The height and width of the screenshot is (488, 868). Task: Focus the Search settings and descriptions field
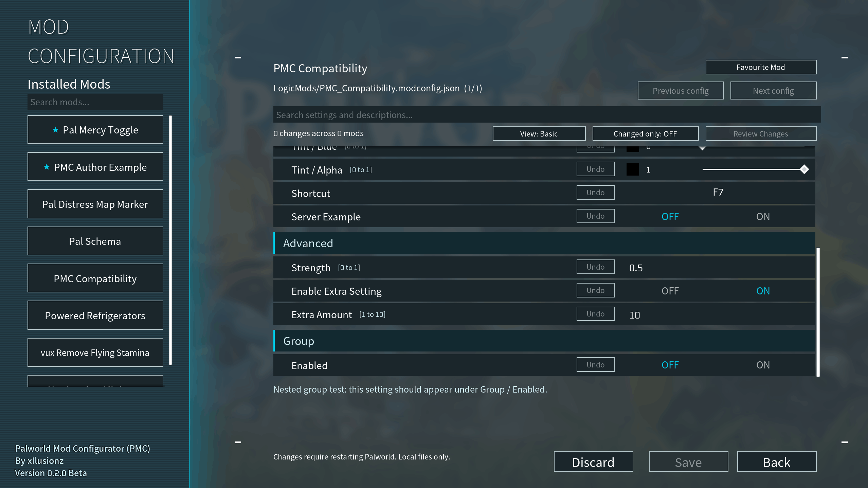point(547,115)
